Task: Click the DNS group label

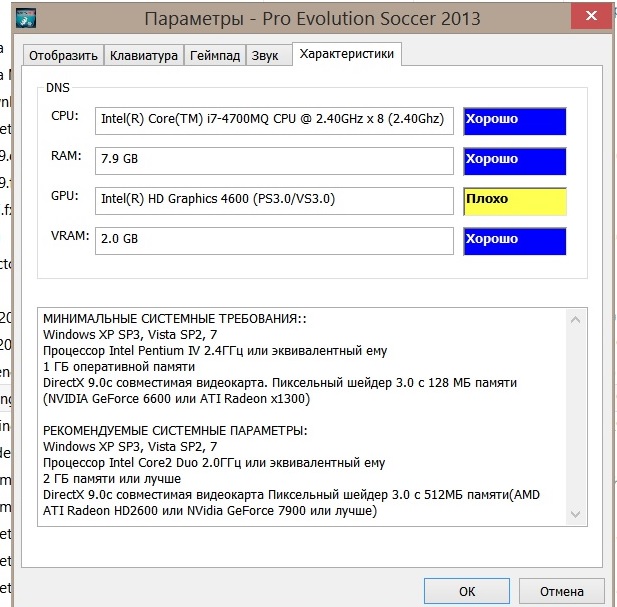Action: (57, 87)
